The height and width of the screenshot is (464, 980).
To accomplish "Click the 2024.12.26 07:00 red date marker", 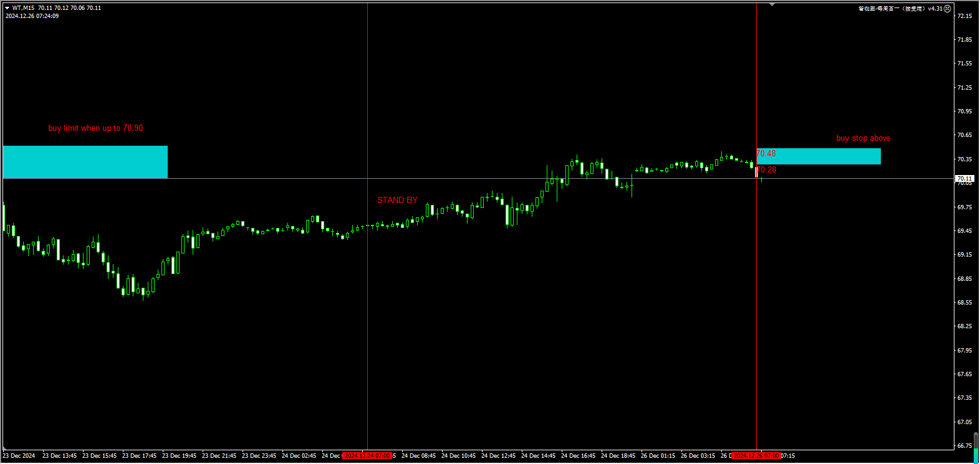I will (756, 456).
